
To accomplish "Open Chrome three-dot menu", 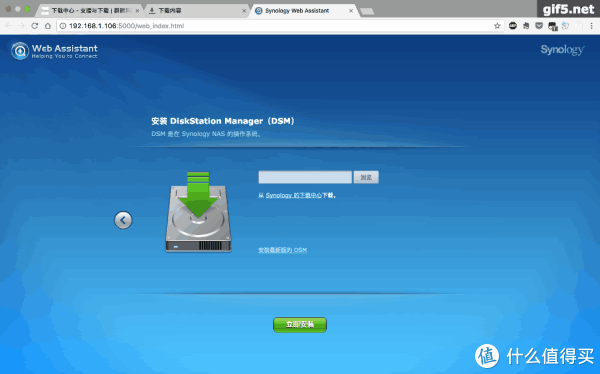I will click(592, 26).
